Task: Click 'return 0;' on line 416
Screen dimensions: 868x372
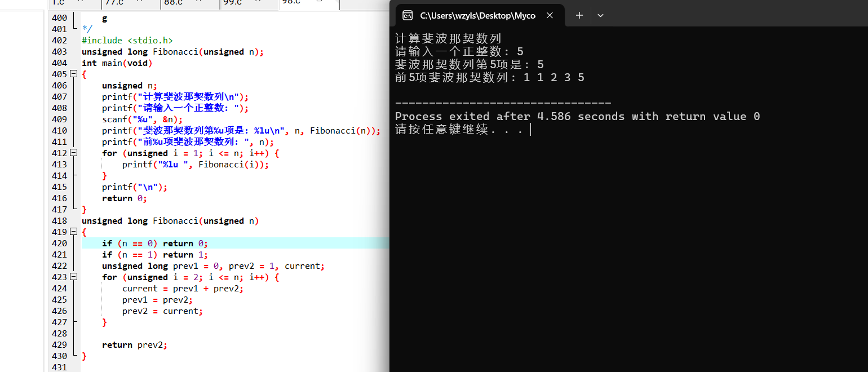Action: [x=125, y=198]
